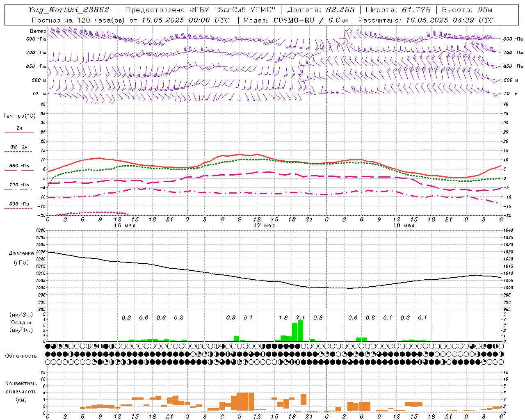Click the '0.9' precipitation total value
Image resolution: width=525 pixels, height=420 pixels.
[231, 317]
